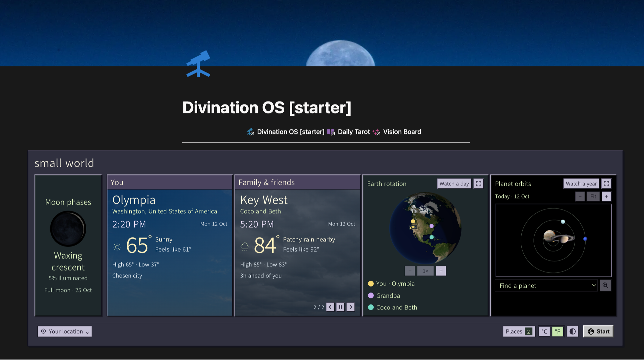This screenshot has width=644, height=360.
Task: Pause the family places slideshow
Action: click(340, 307)
